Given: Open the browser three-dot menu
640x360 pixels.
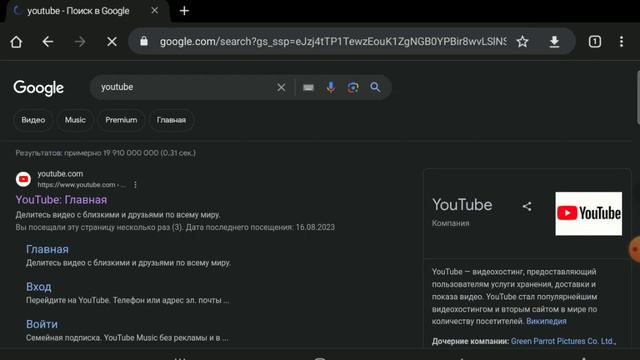Looking at the screenshot, I should click(x=621, y=42).
